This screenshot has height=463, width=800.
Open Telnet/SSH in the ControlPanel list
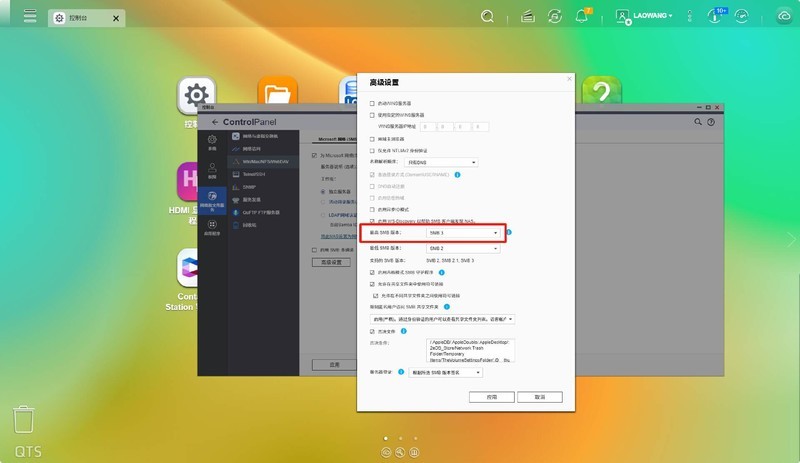click(x=263, y=174)
